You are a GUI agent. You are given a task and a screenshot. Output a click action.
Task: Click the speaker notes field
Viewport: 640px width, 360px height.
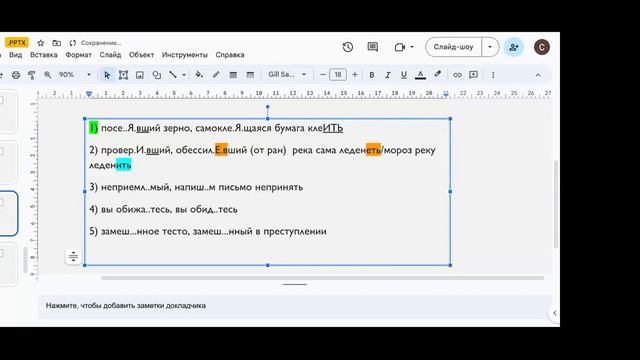click(294, 306)
